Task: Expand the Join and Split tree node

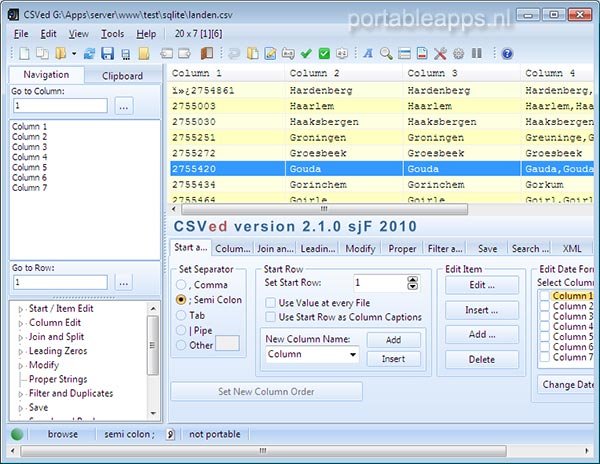Action: click(x=21, y=337)
